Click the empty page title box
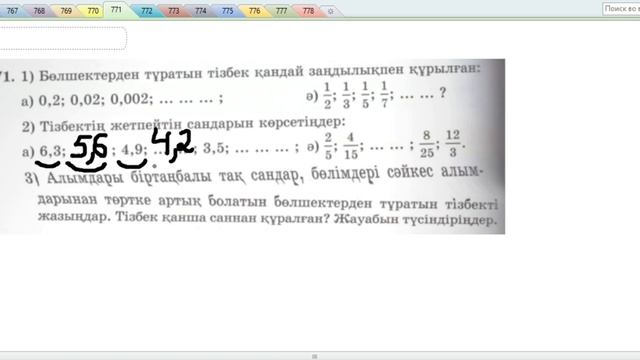 coord(63,38)
